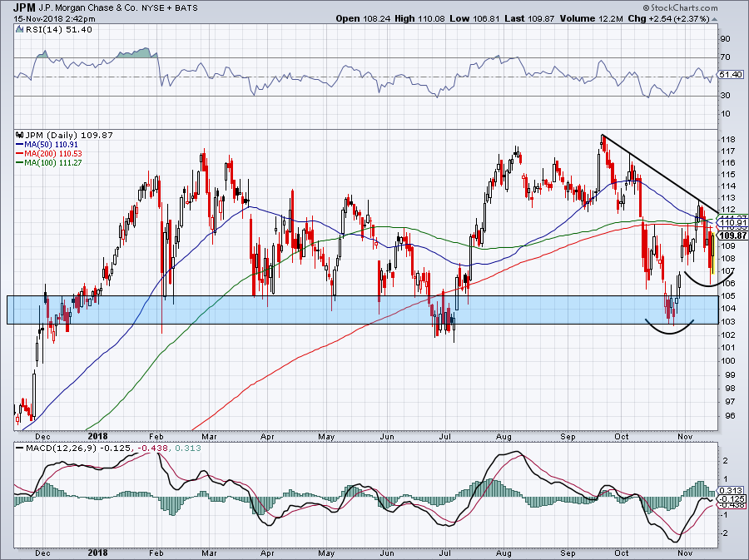Click the 100 label on the price axis
The height and width of the screenshot is (560, 749).
pyautogui.click(x=727, y=361)
